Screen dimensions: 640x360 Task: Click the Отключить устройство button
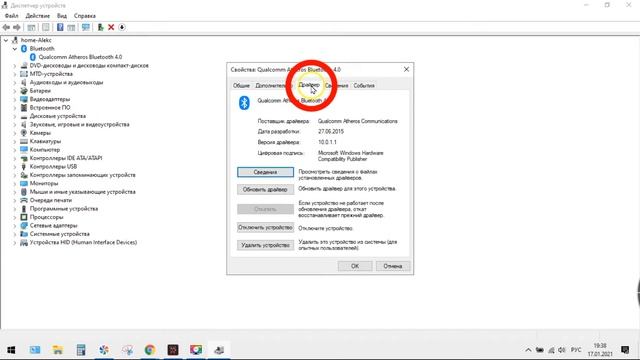point(265,227)
